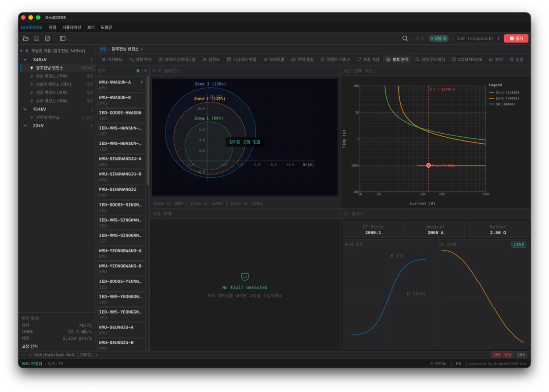Click the save disk toolbar icon
The image size is (549, 392).
click(x=36, y=39)
